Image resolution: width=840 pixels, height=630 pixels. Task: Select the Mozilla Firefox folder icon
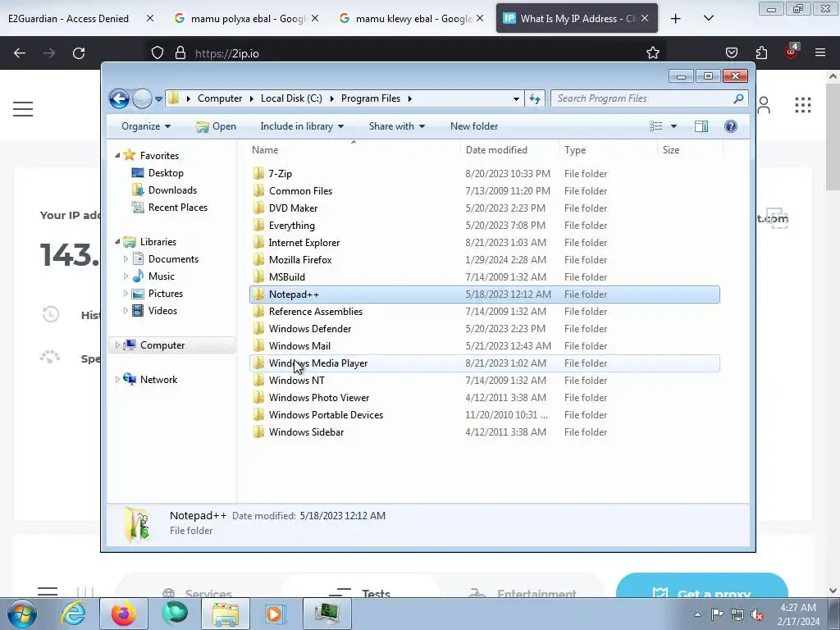(258, 259)
